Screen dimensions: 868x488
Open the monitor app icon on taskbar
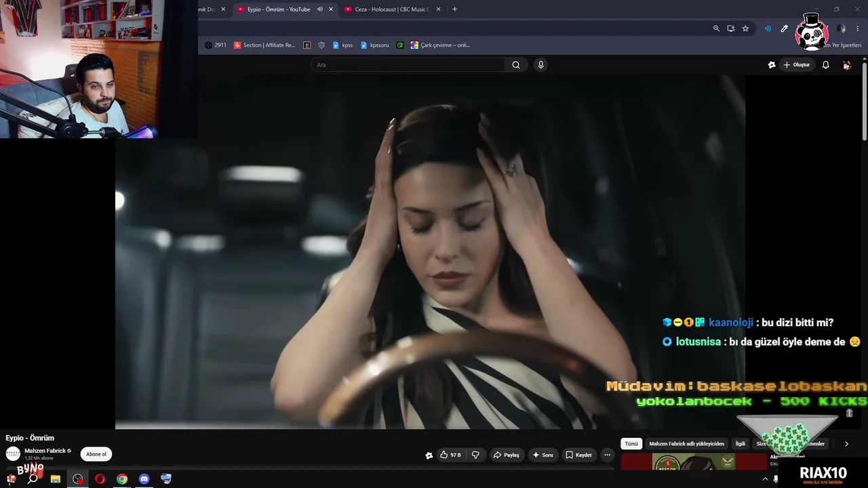tap(166, 479)
